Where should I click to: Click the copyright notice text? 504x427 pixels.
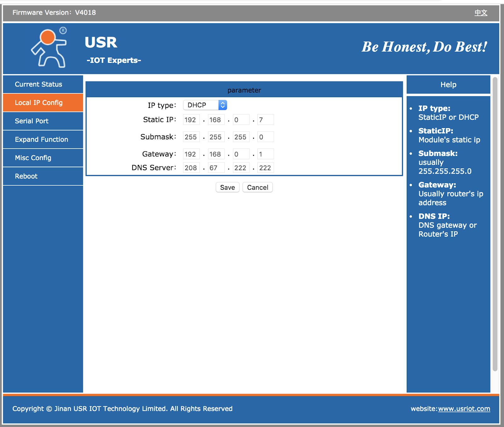pyautogui.click(x=123, y=409)
